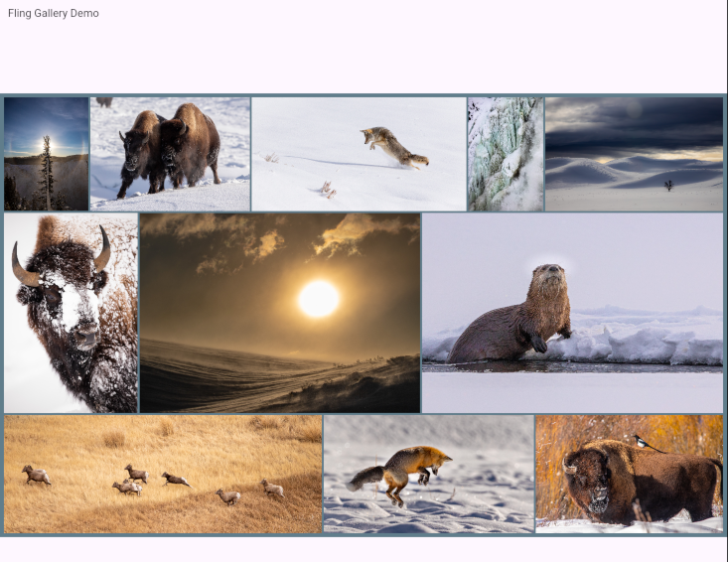Click the Fling Gallery Demo title
The image size is (728, 562).
click(x=54, y=13)
